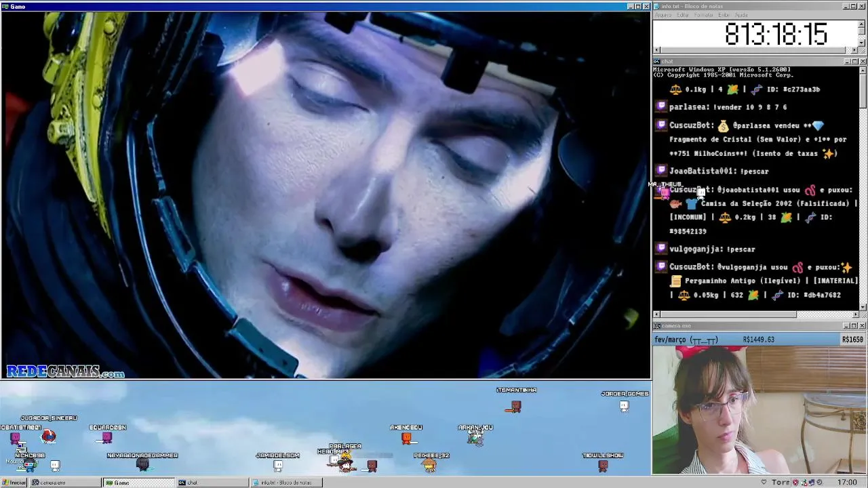Click ARKAN_JOU character avatar
The image size is (868, 488).
click(x=475, y=439)
